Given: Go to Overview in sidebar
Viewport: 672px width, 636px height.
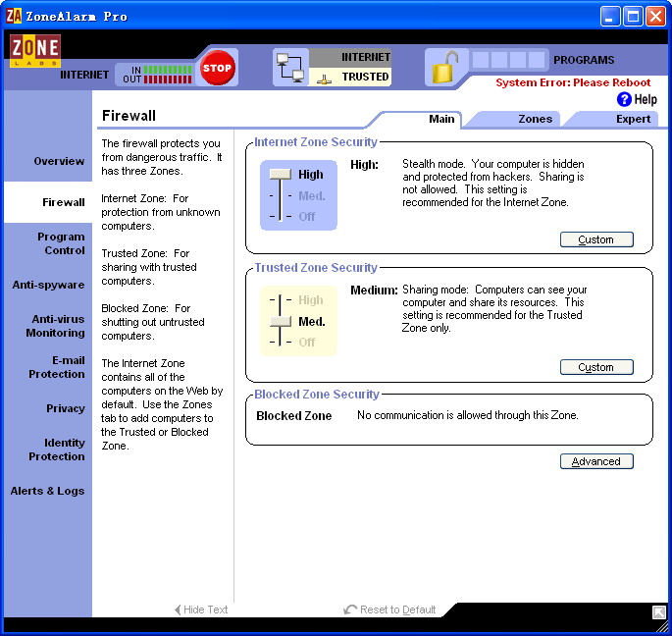Looking at the screenshot, I should [x=59, y=161].
